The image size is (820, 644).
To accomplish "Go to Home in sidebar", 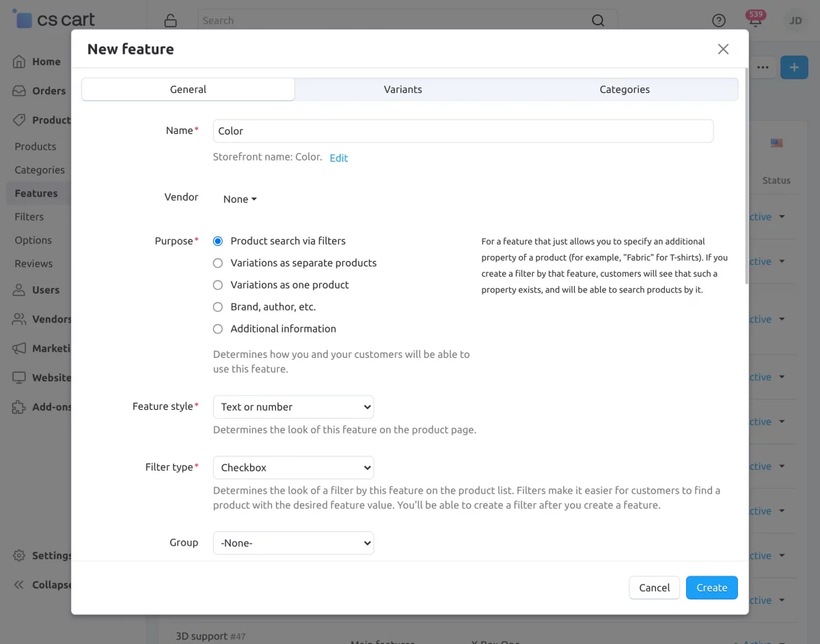I will point(37,61).
